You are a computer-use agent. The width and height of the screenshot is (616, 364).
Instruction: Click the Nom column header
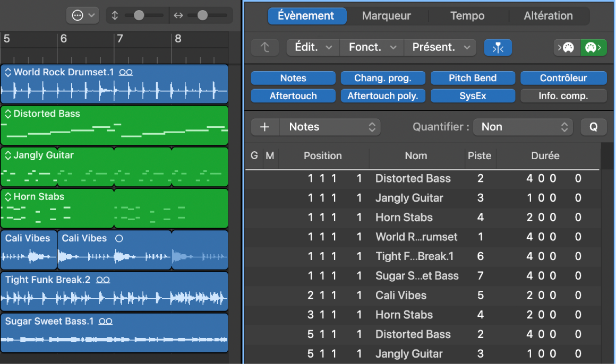[416, 155]
